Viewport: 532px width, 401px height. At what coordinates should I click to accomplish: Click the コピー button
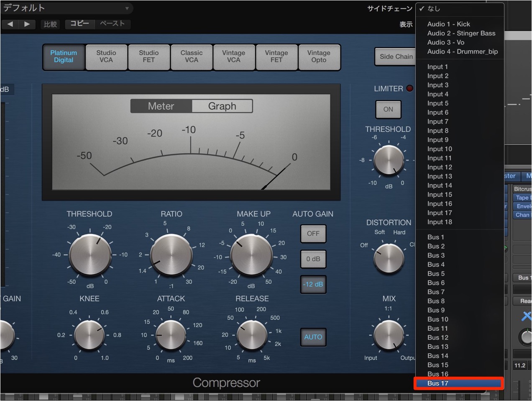(79, 23)
